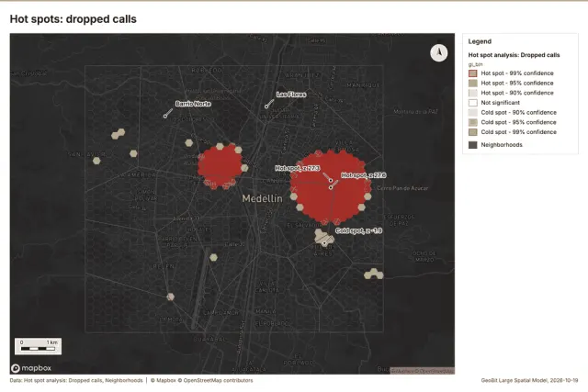588x392 pixels.
Task: Click the 'Neighborhoods' legend text
Action: click(502, 145)
